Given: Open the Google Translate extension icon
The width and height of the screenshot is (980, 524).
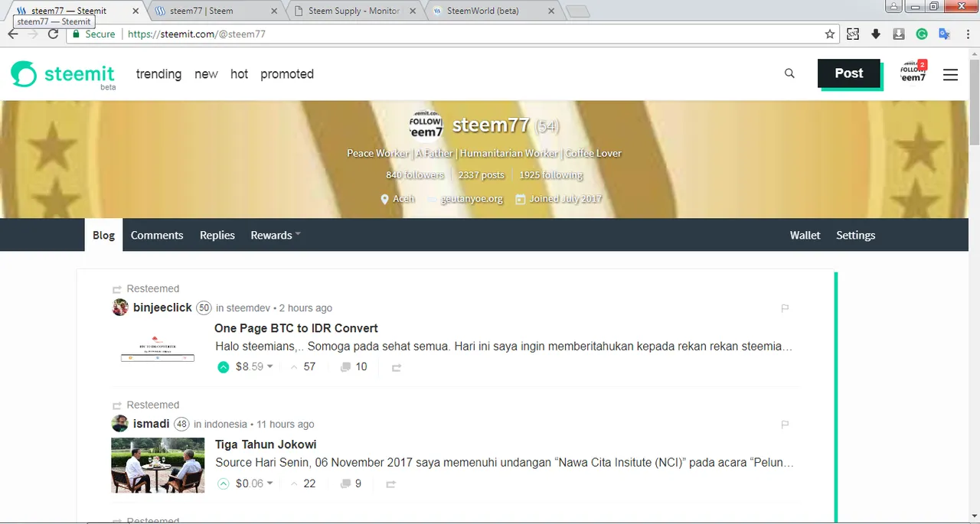Looking at the screenshot, I should point(945,34).
